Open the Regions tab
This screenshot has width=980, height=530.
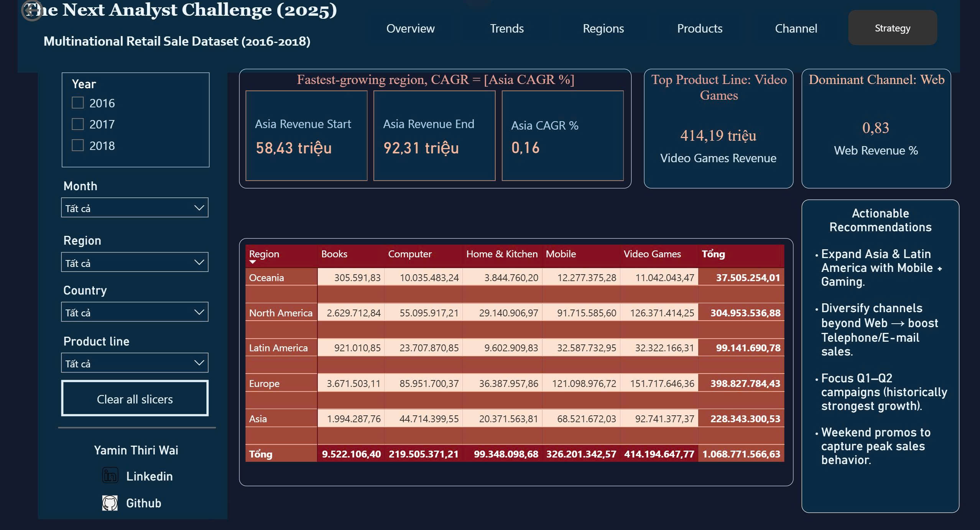[x=603, y=28]
